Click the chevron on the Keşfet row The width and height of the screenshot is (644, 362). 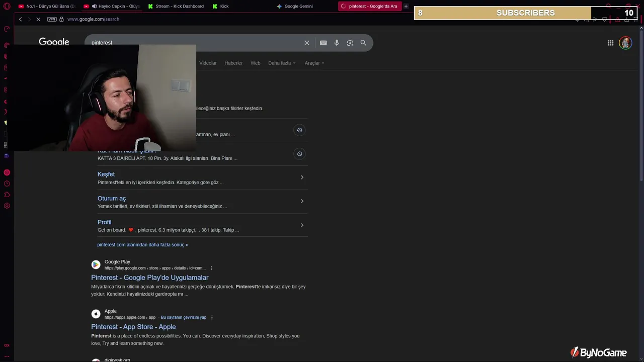click(x=302, y=177)
